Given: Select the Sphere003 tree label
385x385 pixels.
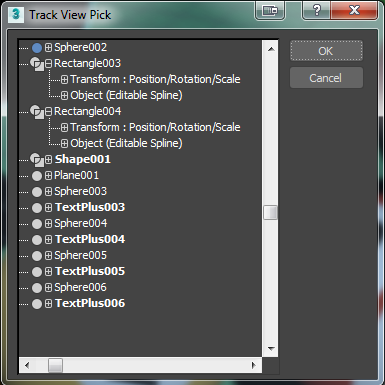Looking at the screenshot, I should 80,191.
